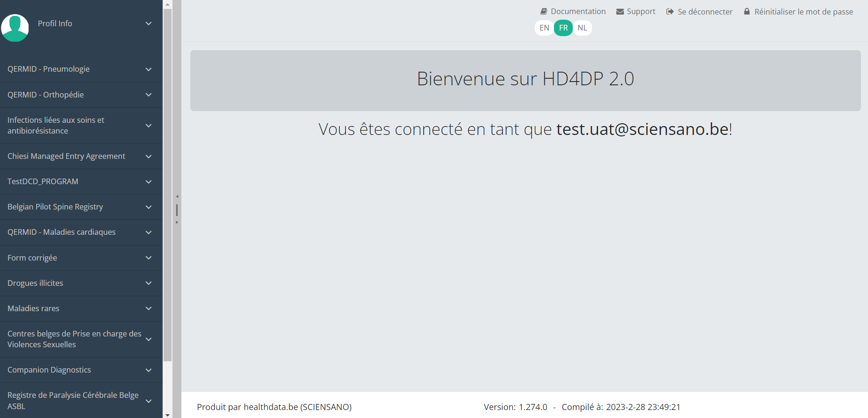Click Réinitialiser le mot de passe link
868x418 pixels.
(803, 12)
